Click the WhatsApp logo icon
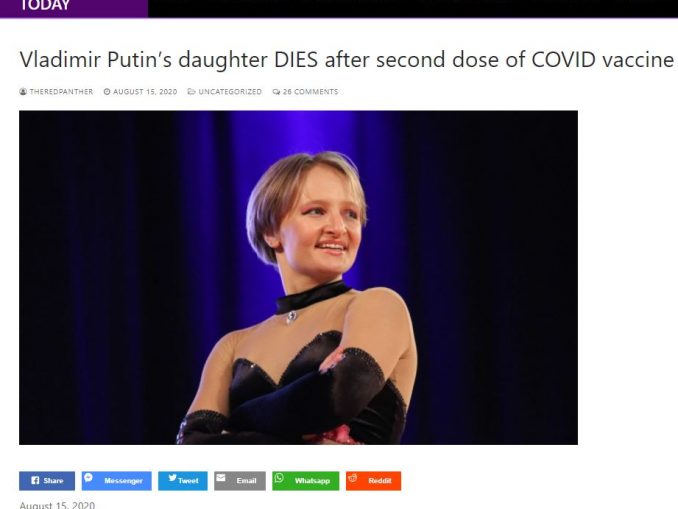Viewport: 678px width, 509px height. pos(279,477)
